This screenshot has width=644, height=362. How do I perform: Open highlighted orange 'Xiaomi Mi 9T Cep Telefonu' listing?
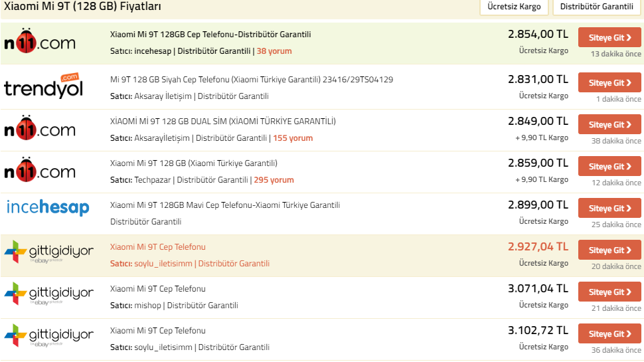(x=158, y=247)
